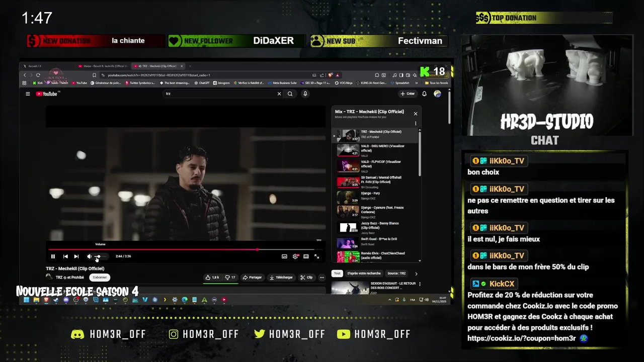Mute the video using the speaker icon
Image resolution: width=644 pixels, height=362 pixels.
coord(89,256)
